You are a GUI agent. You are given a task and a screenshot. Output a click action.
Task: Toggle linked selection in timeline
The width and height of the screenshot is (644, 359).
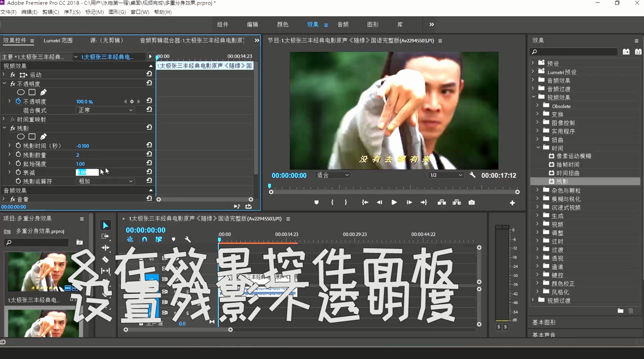pyautogui.click(x=158, y=239)
